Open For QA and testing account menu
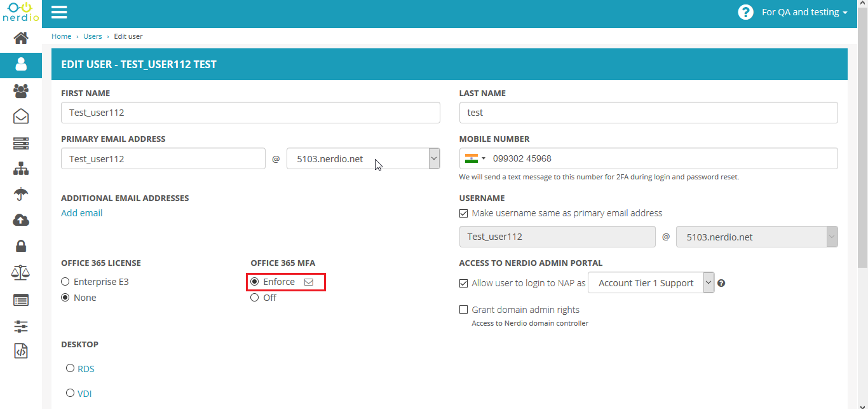The image size is (868, 409). 804,12
